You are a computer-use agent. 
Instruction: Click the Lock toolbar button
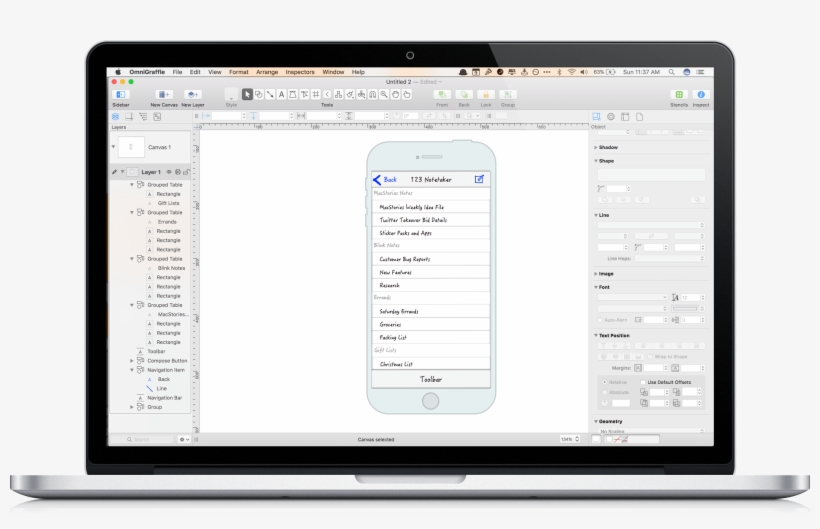point(486,95)
